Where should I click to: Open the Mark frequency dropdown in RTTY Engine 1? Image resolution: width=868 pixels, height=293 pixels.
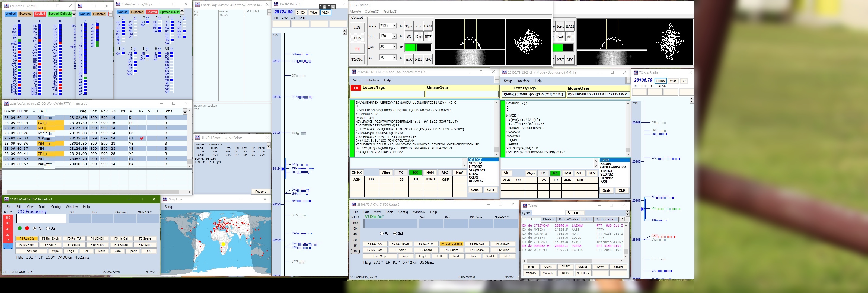[x=394, y=26]
